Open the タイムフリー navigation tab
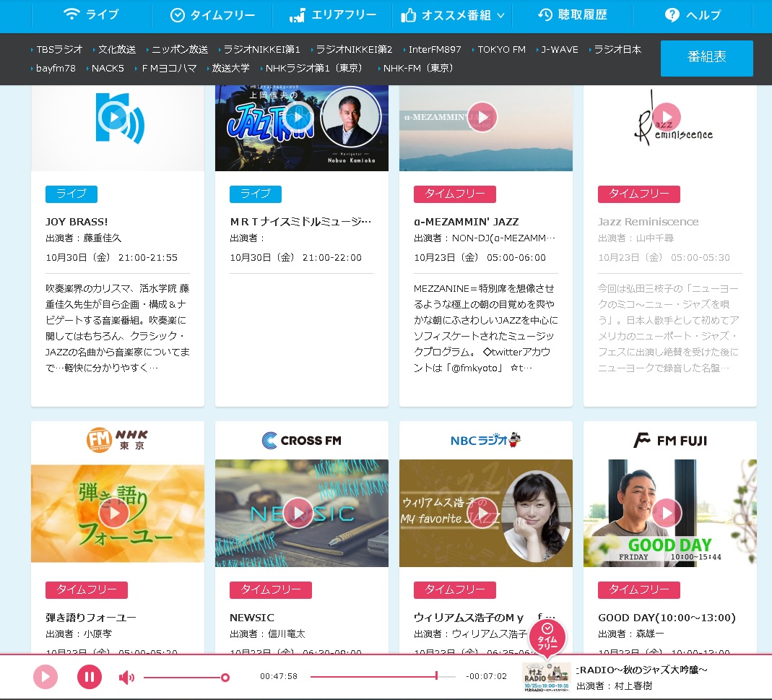Screen dimensions: 772x700 (x=212, y=15)
